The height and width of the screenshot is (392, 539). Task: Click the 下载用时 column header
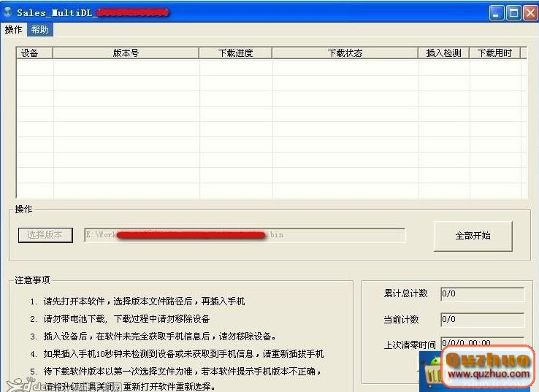point(494,53)
